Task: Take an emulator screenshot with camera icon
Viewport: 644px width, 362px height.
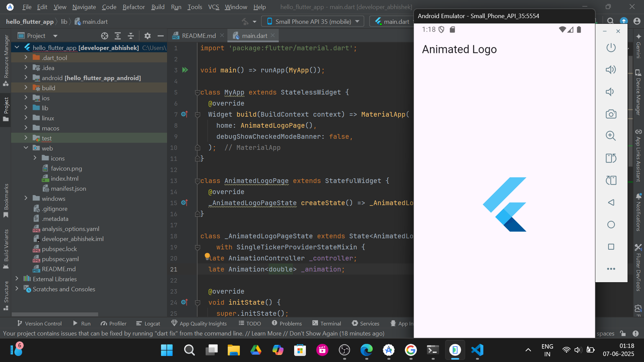Action: coord(611,114)
